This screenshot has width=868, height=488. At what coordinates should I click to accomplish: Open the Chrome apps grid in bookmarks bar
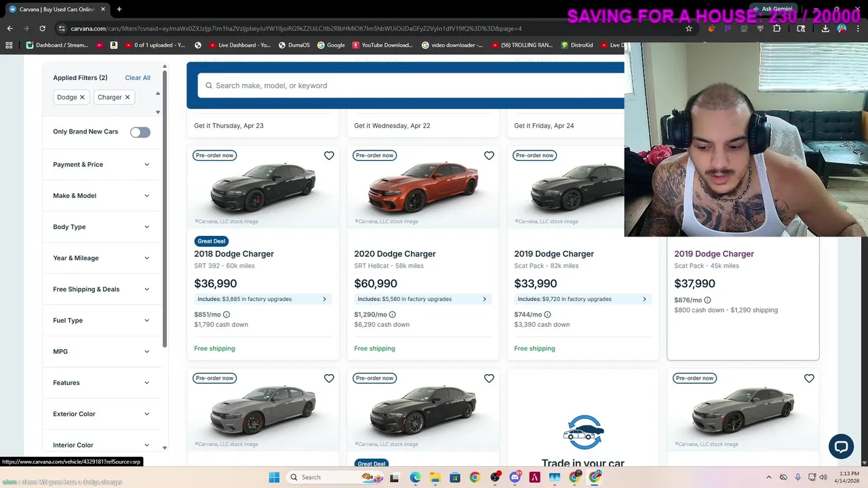click(9, 45)
